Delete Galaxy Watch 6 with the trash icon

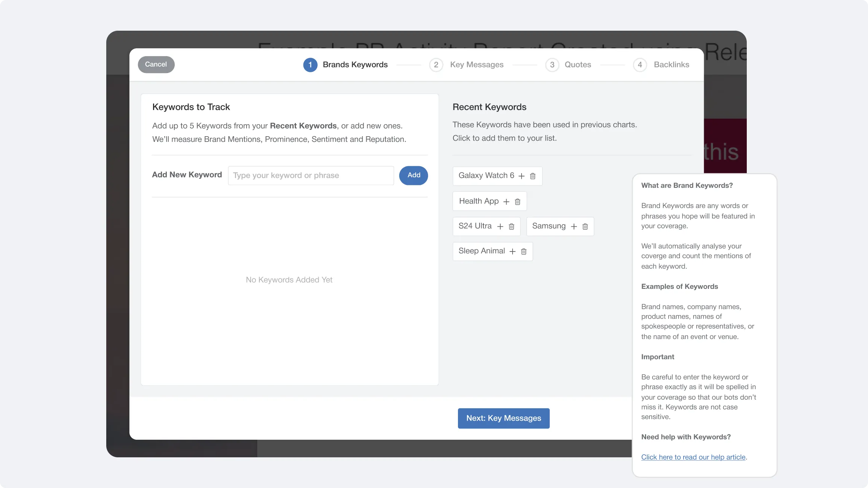tap(533, 176)
